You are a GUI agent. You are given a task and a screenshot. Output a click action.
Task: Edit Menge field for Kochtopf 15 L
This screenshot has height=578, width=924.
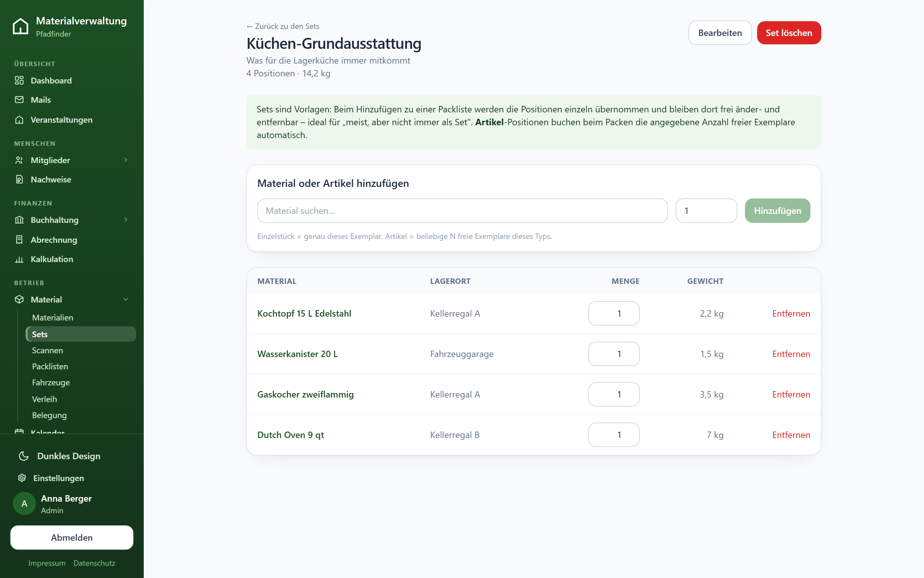click(x=614, y=313)
